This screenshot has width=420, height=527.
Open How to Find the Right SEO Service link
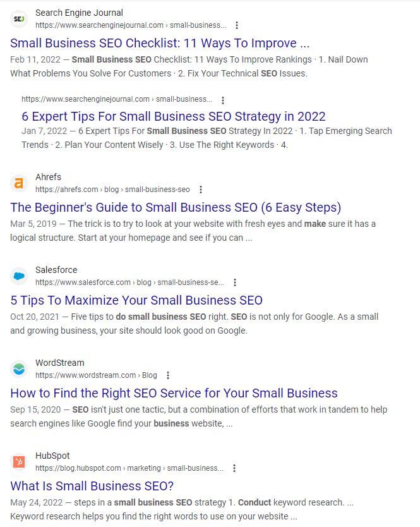coord(174,393)
